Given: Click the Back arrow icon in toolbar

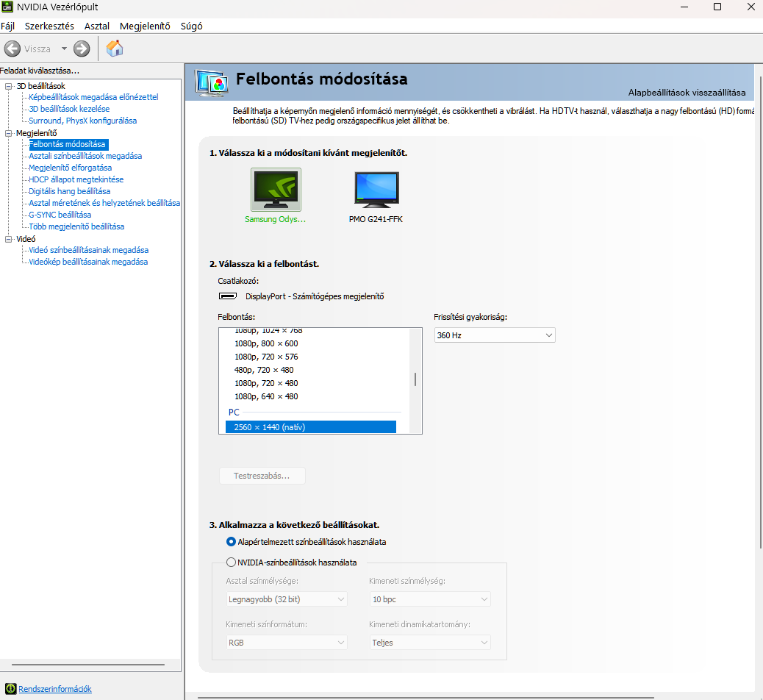Looking at the screenshot, I should (x=12, y=49).
